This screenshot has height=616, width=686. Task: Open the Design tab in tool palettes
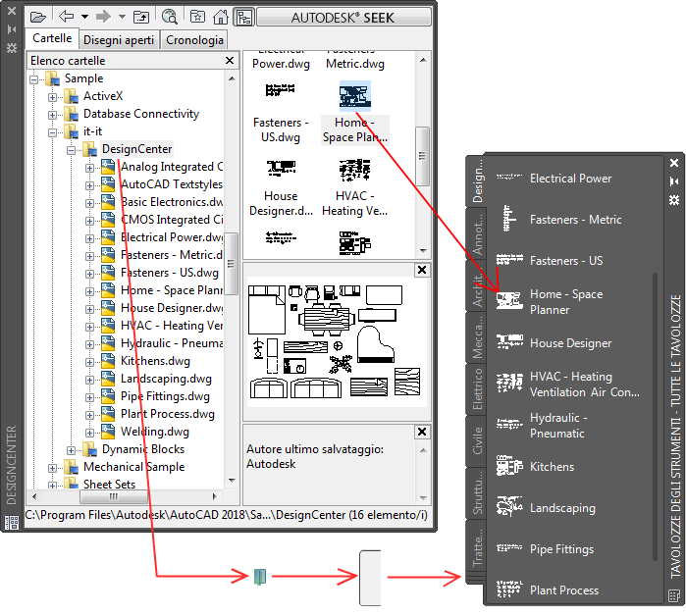[477, 181]
